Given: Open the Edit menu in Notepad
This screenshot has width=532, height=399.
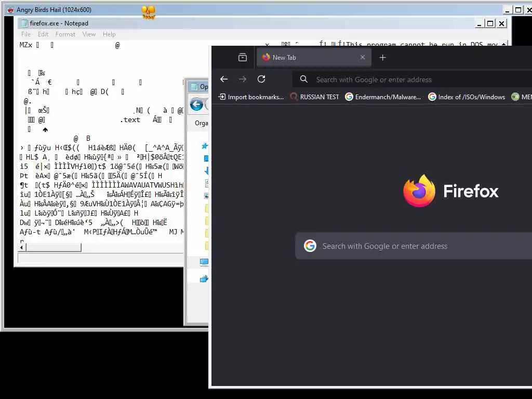Looking at the screenshot, I should pyautogui.click(x=43, y=34).
